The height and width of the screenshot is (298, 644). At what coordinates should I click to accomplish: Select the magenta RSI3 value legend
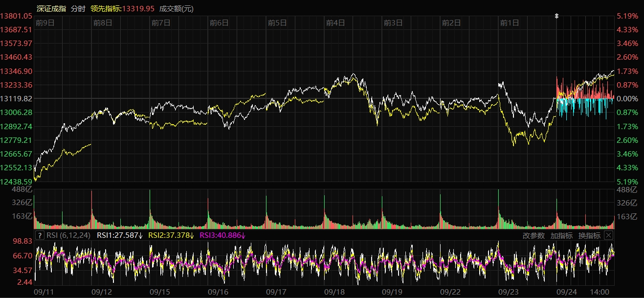(222, 235)
